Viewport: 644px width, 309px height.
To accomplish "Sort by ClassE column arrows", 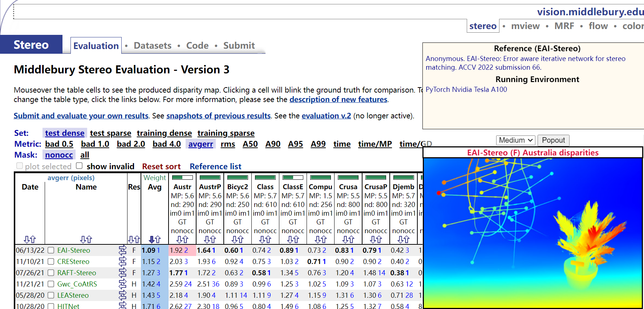I will click(293, 239).
